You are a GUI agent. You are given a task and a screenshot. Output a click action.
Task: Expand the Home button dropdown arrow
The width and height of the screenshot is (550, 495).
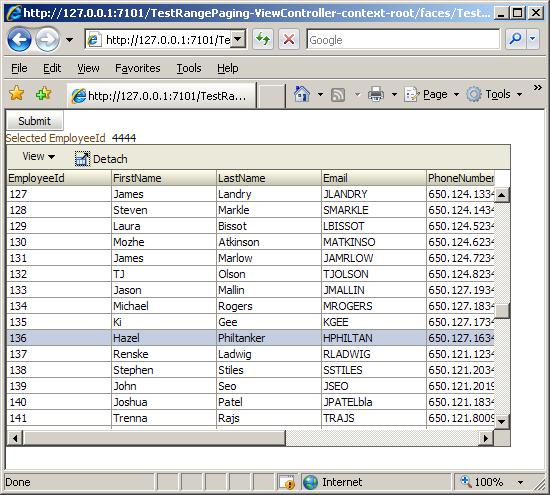coord(320,94)
